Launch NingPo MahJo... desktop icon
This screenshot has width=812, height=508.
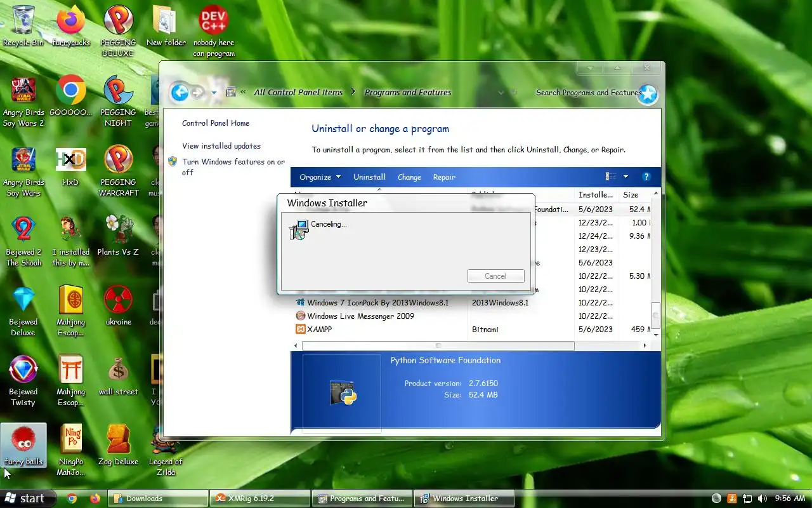(x=70, y=450)
